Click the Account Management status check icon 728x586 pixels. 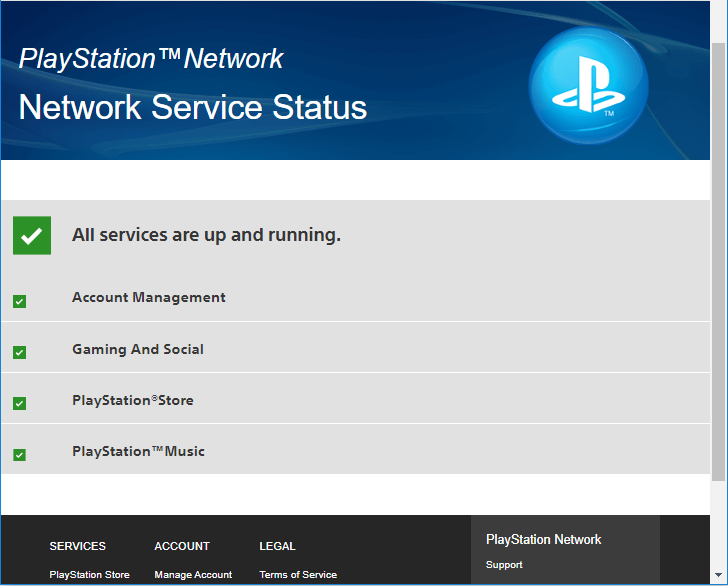20,301
